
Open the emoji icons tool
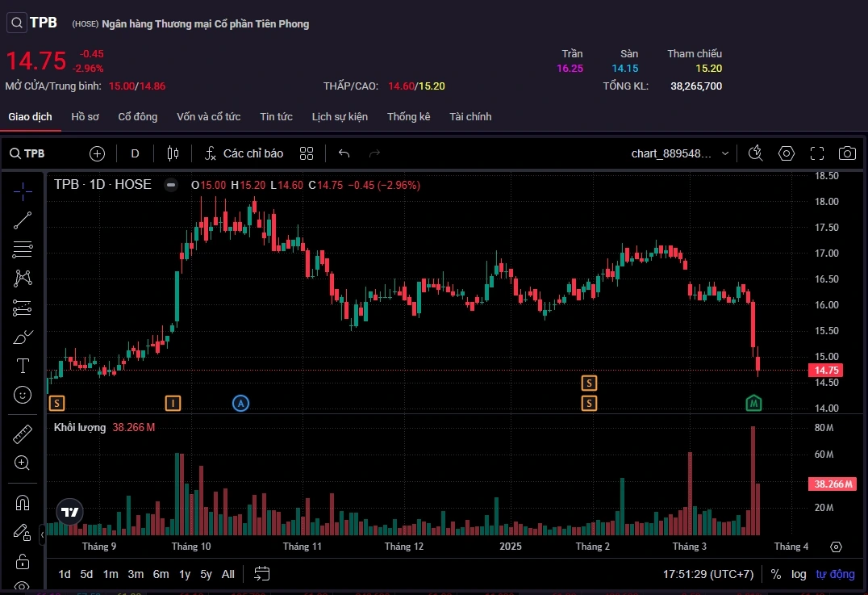(x=23, y=395)
